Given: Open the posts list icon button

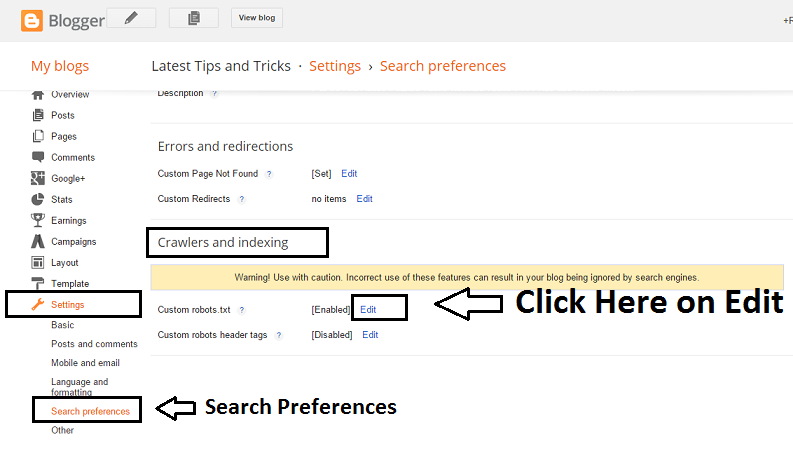Looking at the screenshot, I should pos(194,18).
